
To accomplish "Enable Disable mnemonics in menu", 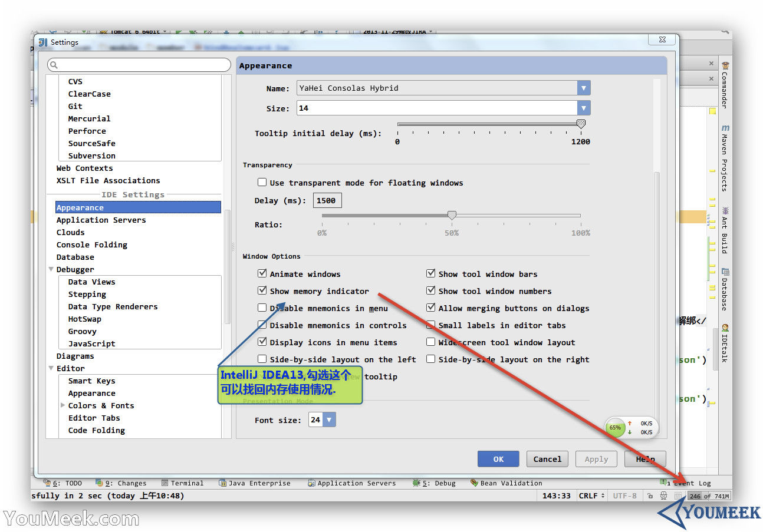I will [262, 308].
